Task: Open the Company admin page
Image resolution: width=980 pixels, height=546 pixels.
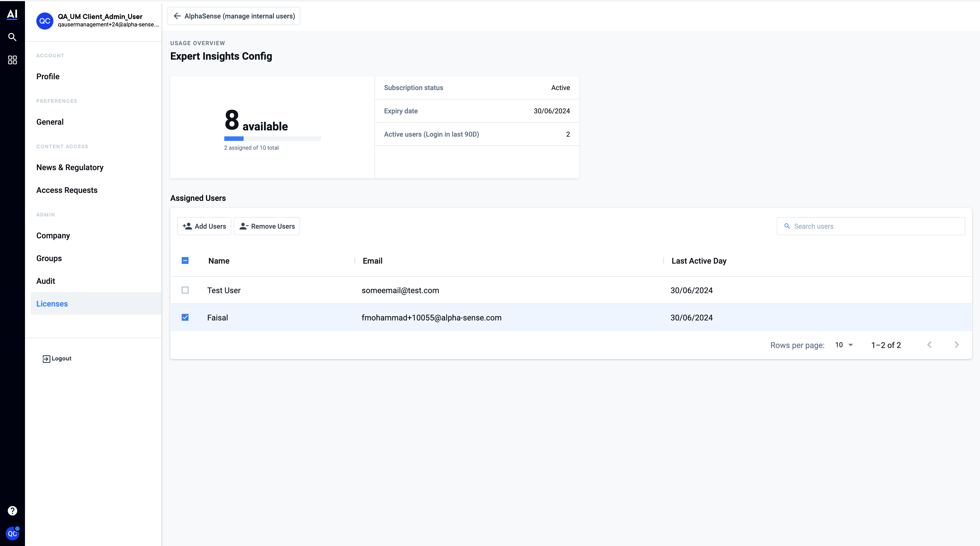Action: point(53,236)
